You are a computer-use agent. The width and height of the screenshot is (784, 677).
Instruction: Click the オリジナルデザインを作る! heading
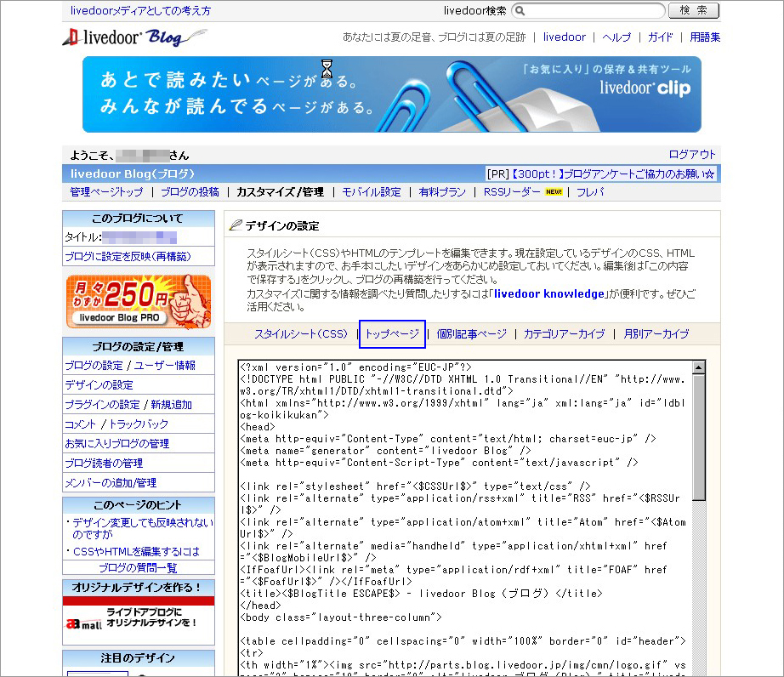pos(138,588)
